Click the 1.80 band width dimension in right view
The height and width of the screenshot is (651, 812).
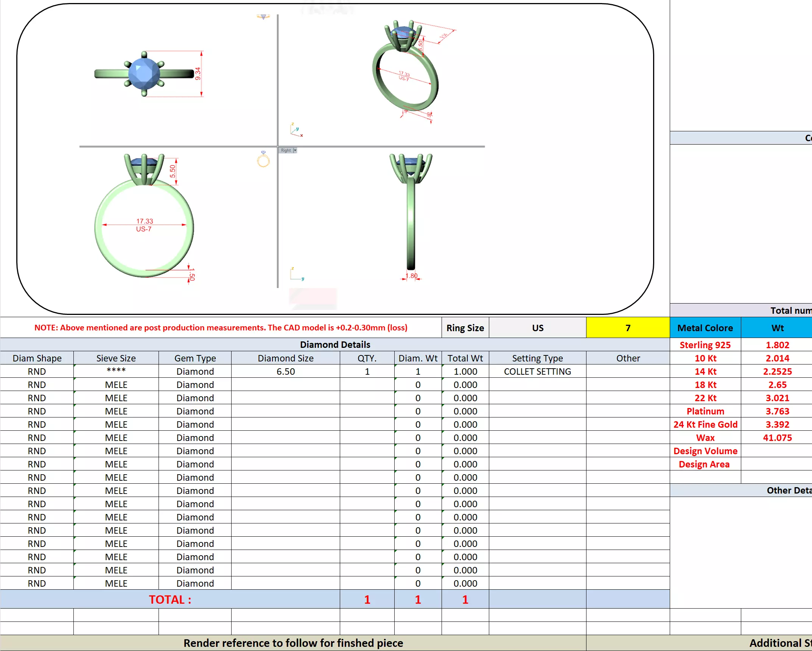click(412, 276)
